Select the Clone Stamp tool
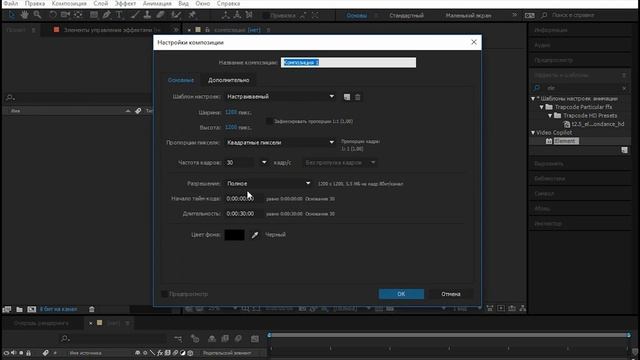The height and width of the screenshot is (360, 640). (147, 15)
